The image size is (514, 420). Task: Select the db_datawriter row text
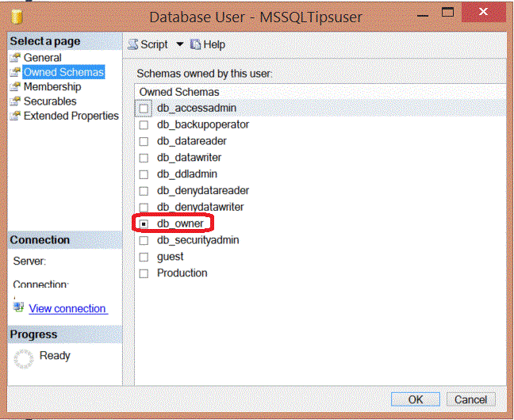[x=189, y=158]
